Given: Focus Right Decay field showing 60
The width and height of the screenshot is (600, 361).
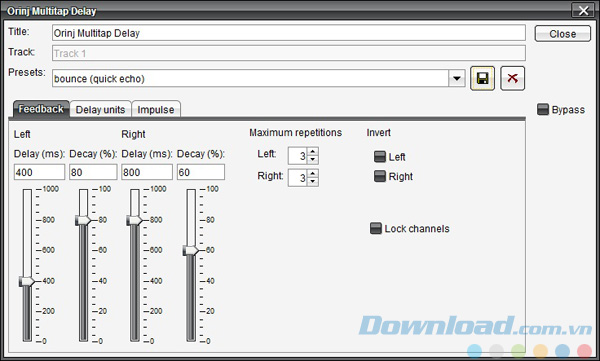Looking at the screenshot, I should pos(201,172).
